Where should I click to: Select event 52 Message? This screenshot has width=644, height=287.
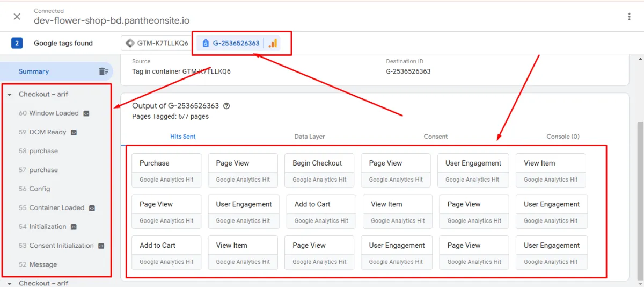click(38, 264)
